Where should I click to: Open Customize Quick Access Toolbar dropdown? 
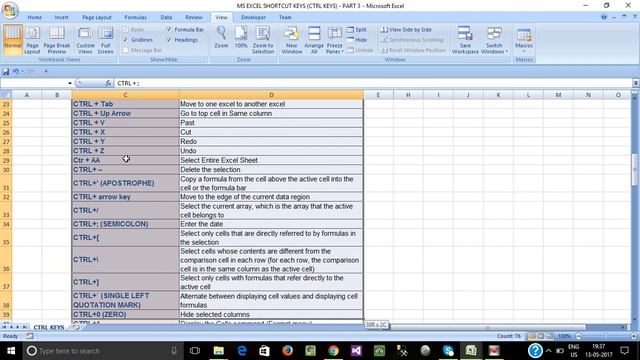point(46,71)
